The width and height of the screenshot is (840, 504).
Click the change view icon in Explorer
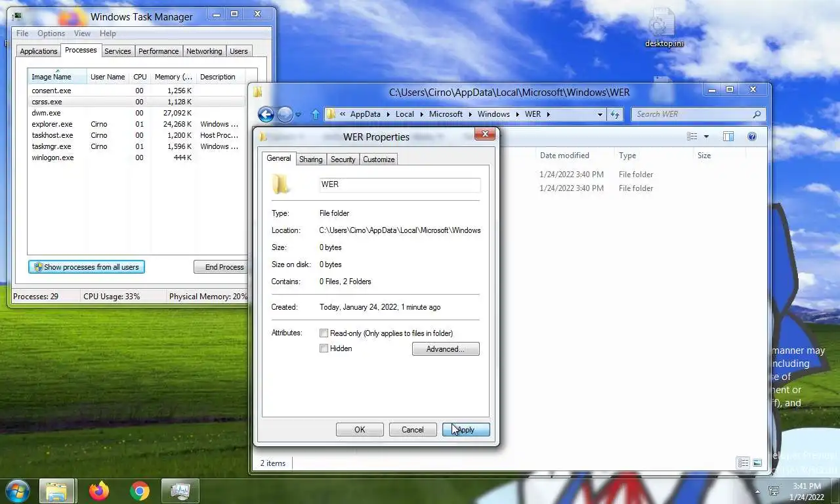[692, 136]
